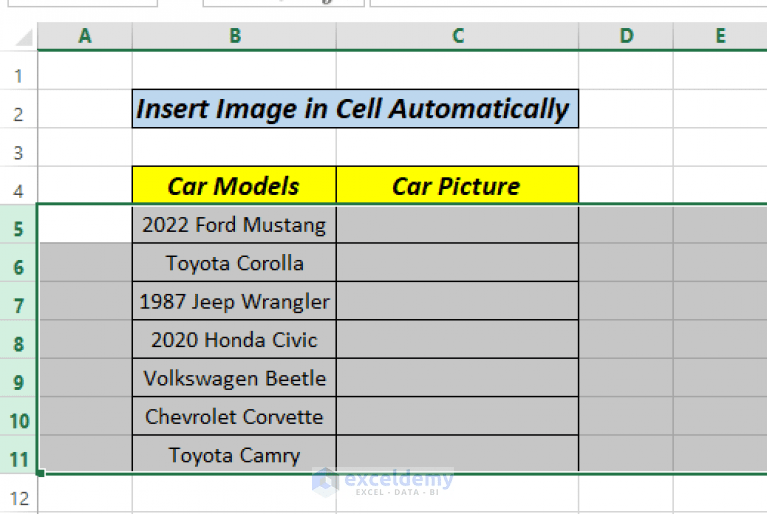Select row 8 header
The image size is (767, 514).
point(19,339)
